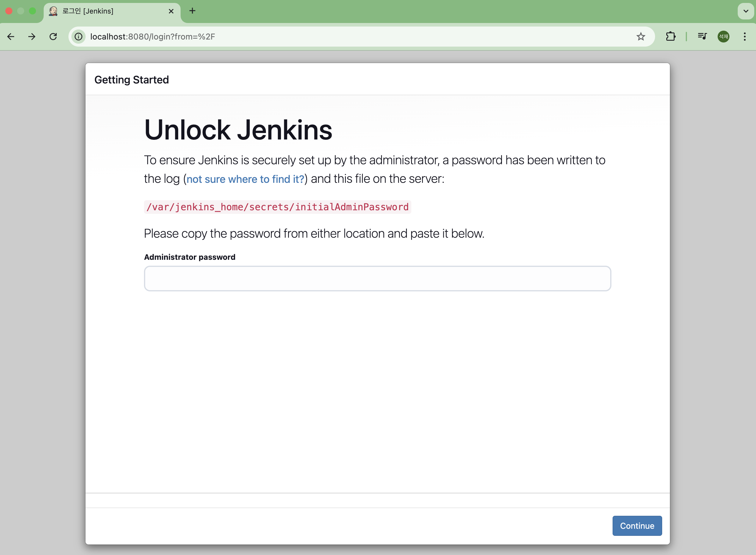Viewport: 756px width, 555px height.
Task: Close the Jenkins tab
Action: point(171,11)
